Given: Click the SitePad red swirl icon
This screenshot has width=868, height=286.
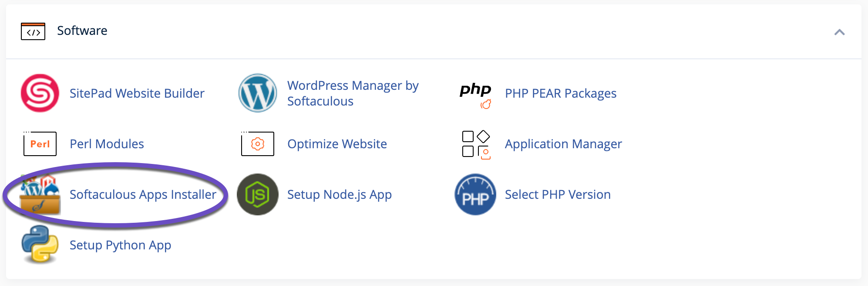Looking at the screenshot, I should [40, 93].
